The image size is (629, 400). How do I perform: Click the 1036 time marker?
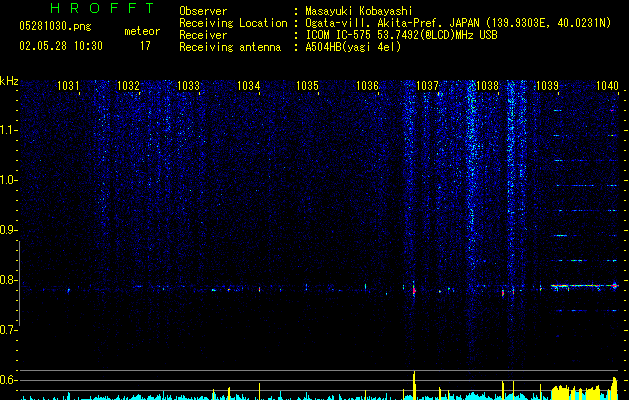tap(367, 86)
